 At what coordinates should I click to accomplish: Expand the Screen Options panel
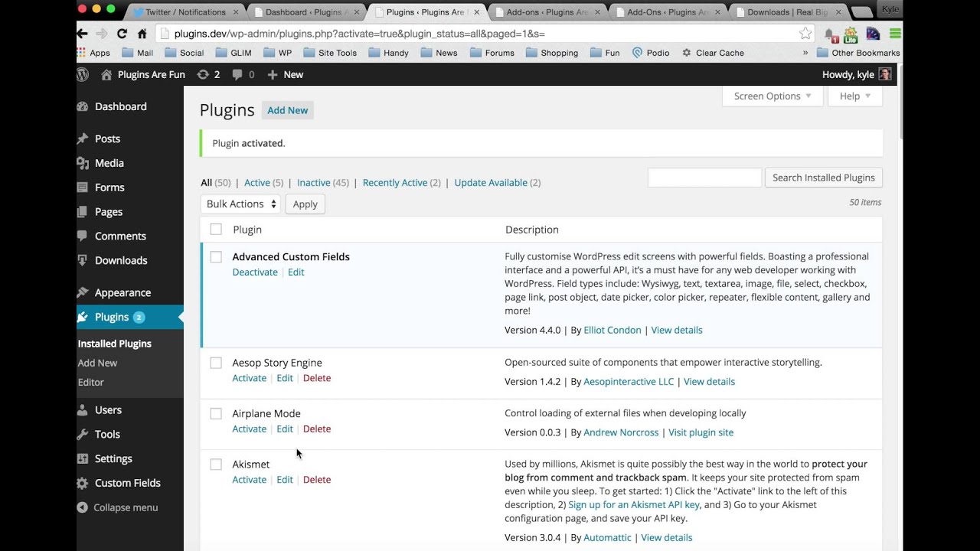(773, 96)
